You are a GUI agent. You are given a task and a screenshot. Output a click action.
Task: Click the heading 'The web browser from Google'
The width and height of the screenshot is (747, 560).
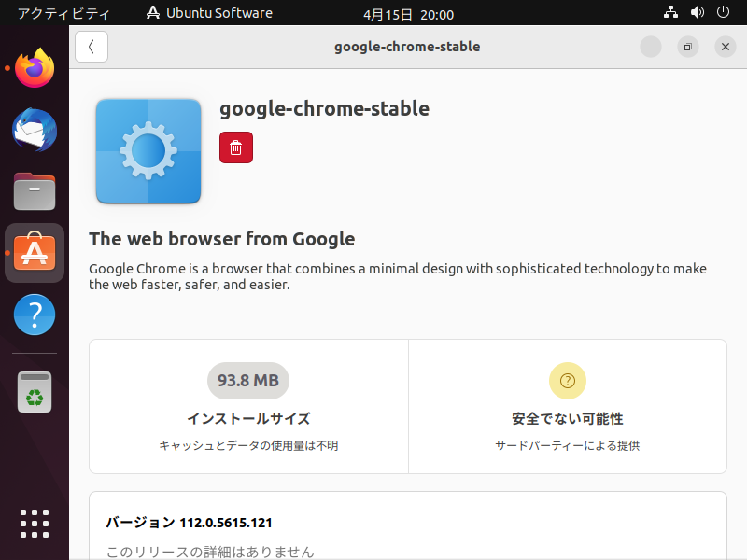[x=222, y=239]
